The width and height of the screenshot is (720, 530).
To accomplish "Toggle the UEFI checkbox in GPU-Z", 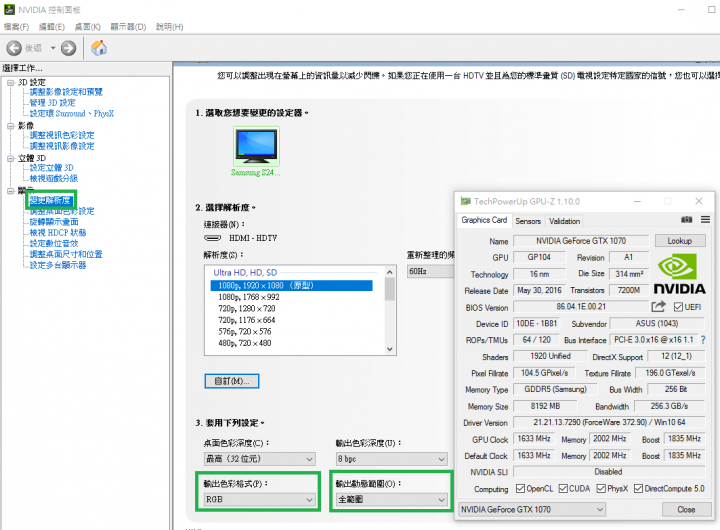I will click(678, 307).
